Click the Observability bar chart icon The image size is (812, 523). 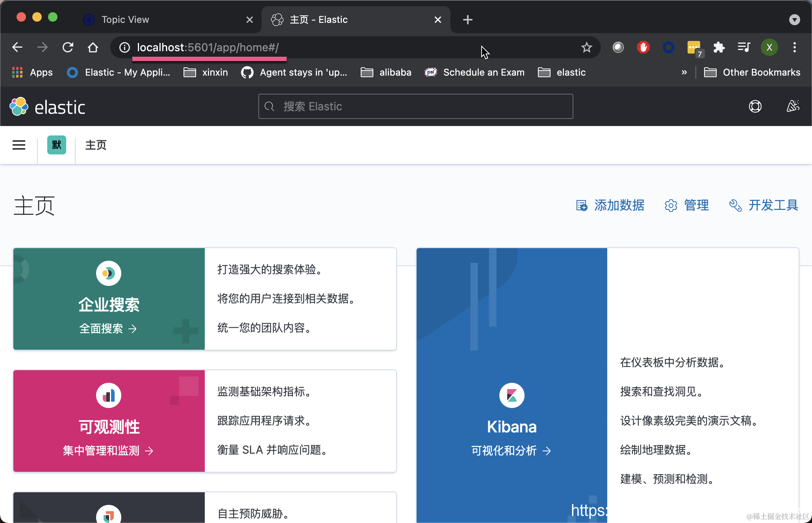[x=109, y=395]
